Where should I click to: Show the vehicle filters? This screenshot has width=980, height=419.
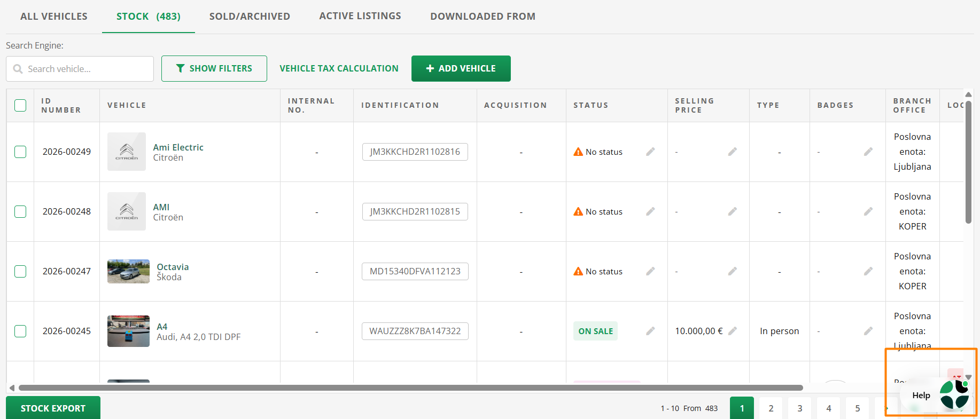tap(214, 68)
